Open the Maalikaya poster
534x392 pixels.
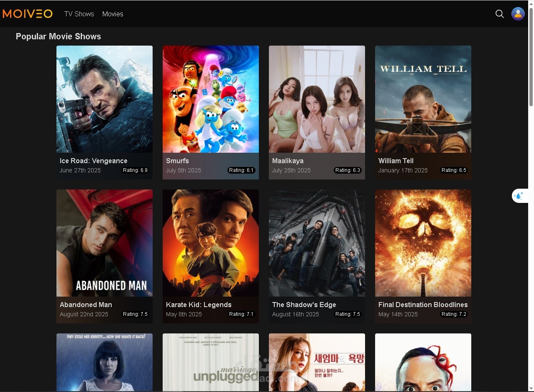[317, 99]
